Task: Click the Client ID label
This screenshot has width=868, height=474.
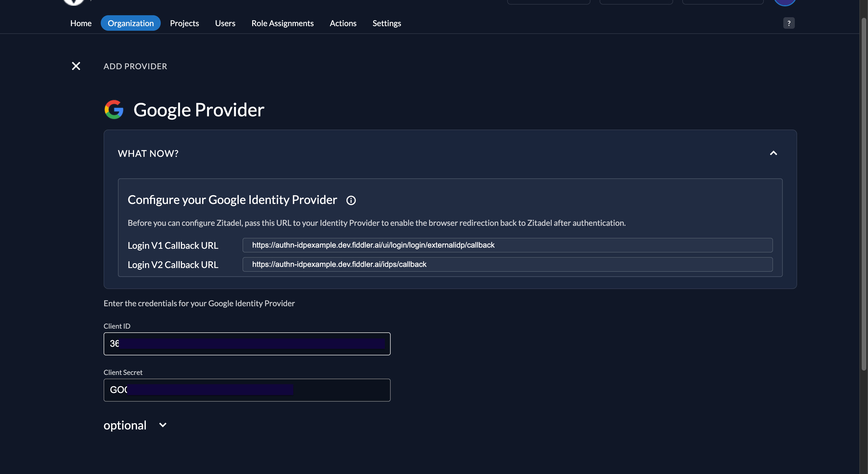Action: click(117, 326)
